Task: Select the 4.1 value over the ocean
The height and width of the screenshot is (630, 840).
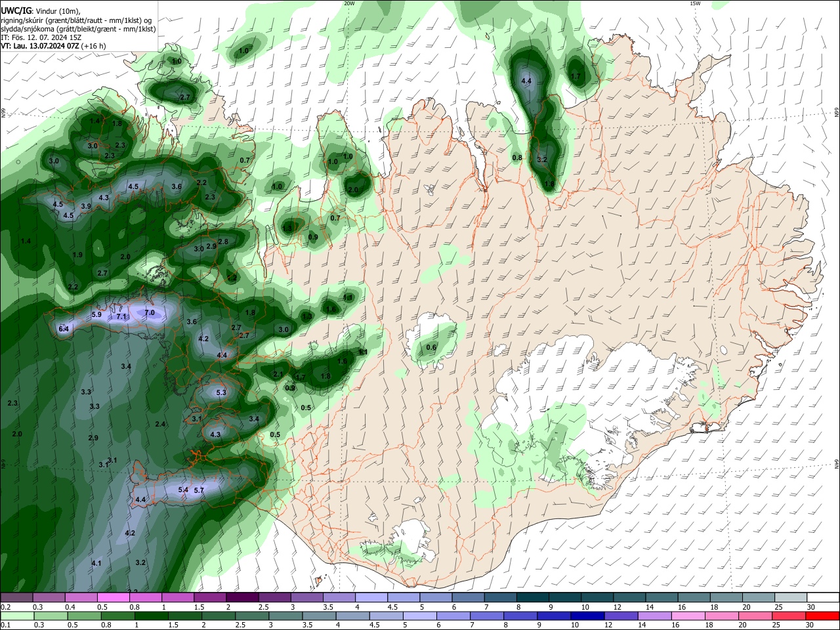Action: point(96,564)
